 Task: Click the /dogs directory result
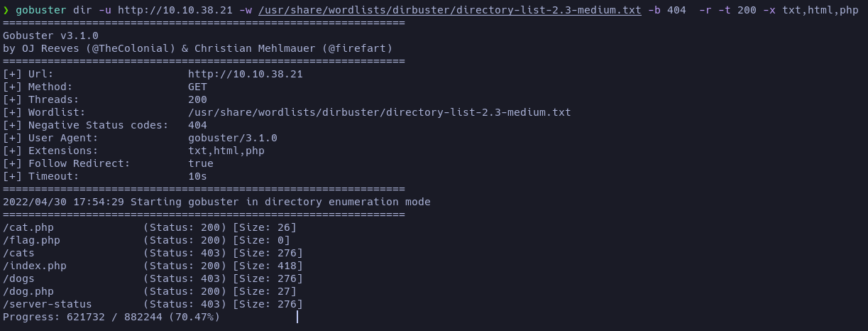[153, 278]
